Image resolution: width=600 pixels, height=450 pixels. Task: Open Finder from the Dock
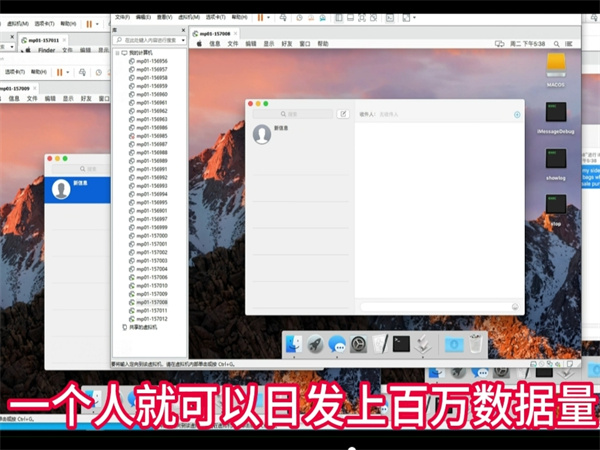click(294, 344)
